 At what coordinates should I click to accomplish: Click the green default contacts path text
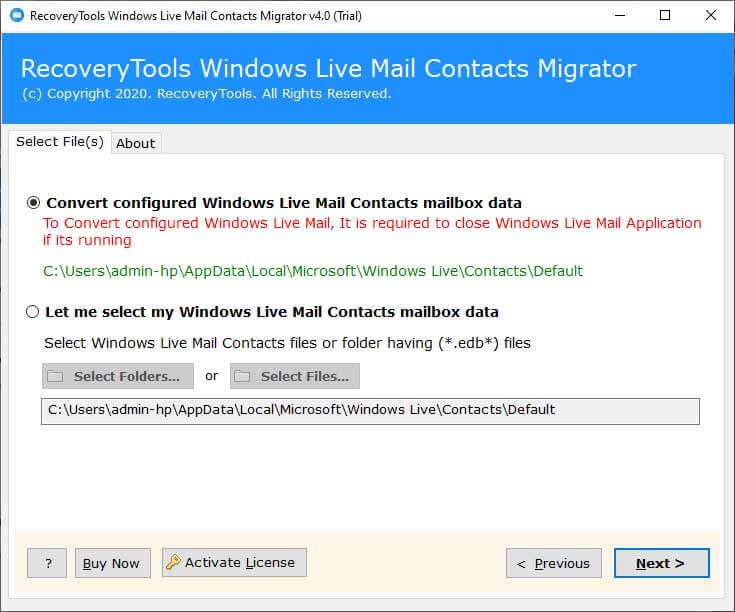point(312,271)
